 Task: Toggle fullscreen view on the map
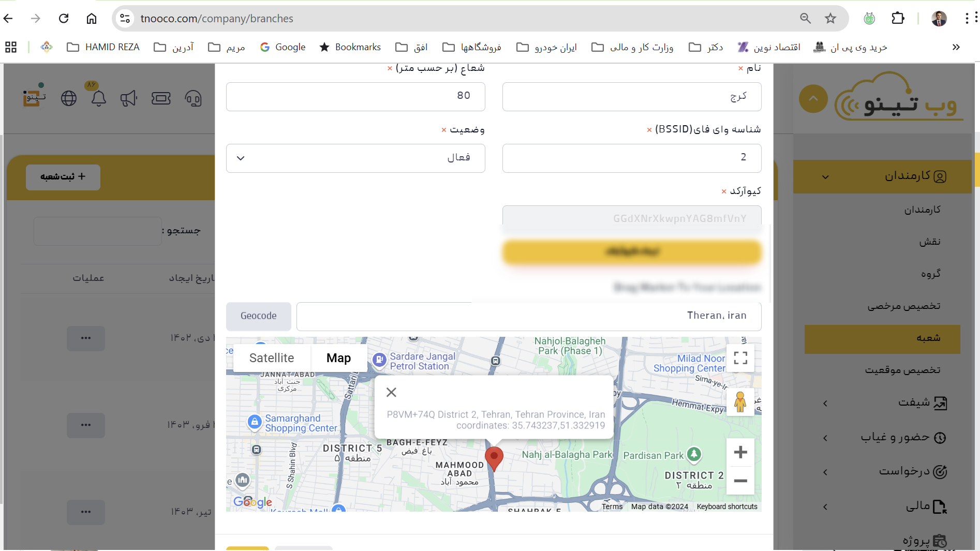click(740, 358)
